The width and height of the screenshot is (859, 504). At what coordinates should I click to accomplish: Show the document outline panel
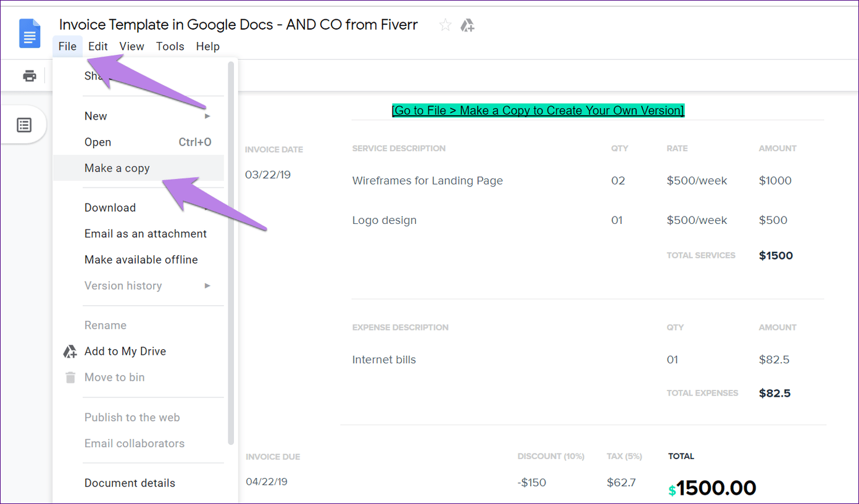tap(24, 125)
